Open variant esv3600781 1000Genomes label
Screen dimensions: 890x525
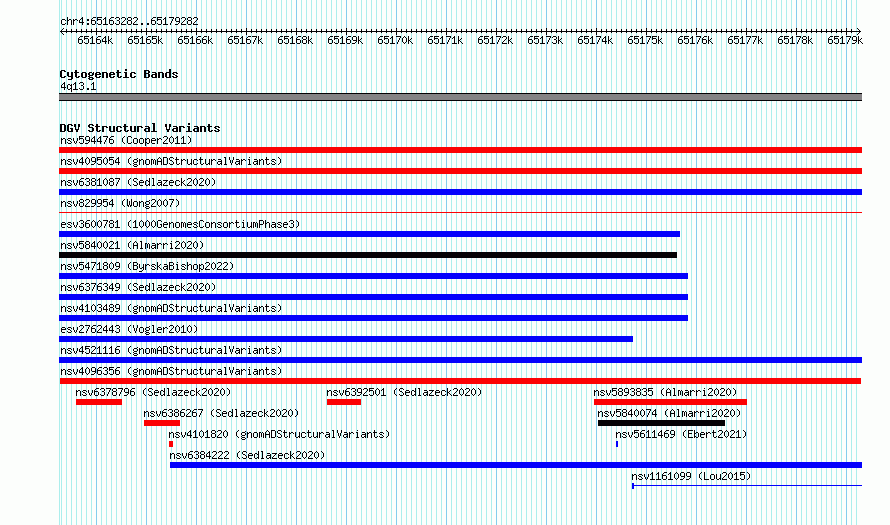(180, 224)
